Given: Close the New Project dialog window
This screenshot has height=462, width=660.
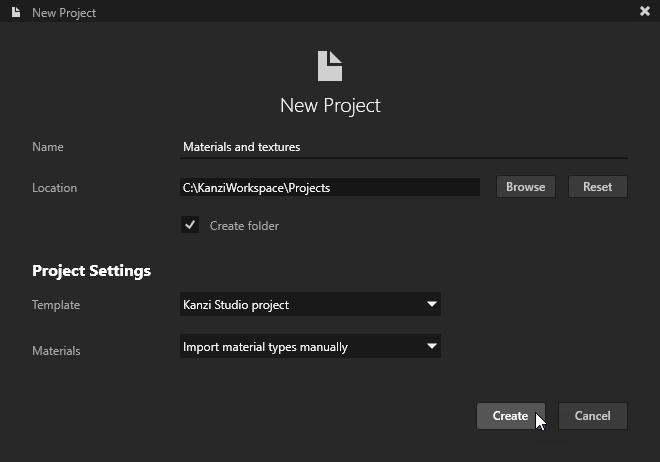Looking at the screenshot, I should [644, 12].
